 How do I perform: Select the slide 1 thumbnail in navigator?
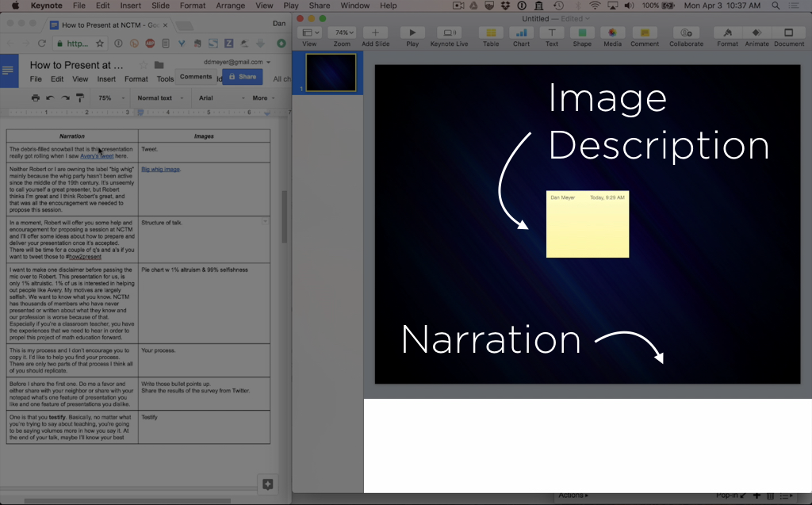click(331, 73)
